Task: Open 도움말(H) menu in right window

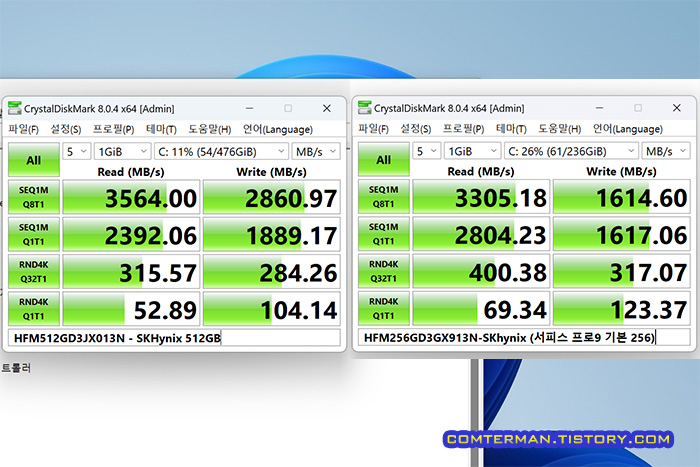Action: pyautogui.click(x=559, y=129)
